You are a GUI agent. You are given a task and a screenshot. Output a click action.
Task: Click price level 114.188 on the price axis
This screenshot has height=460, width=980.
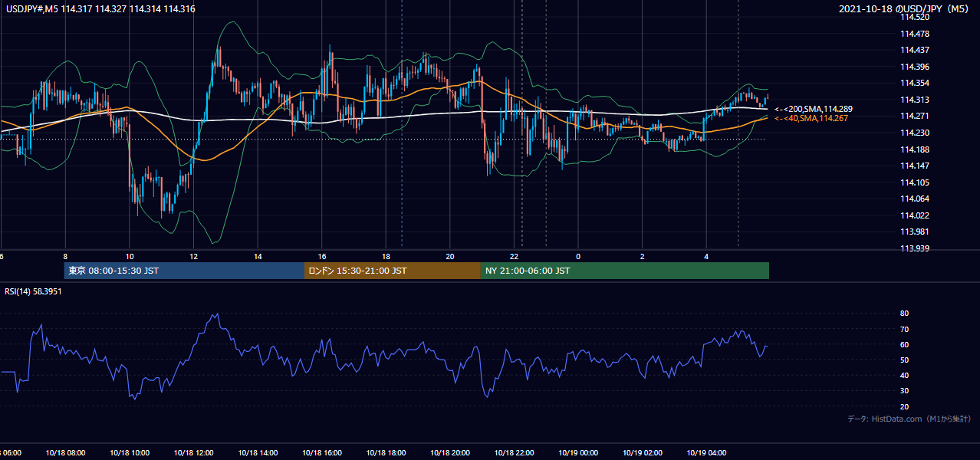point(916,149)
